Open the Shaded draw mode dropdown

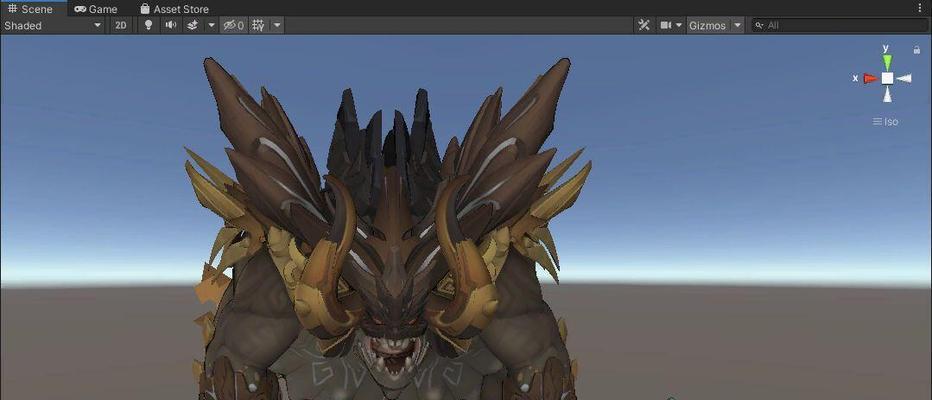click(x=53, y=26)
